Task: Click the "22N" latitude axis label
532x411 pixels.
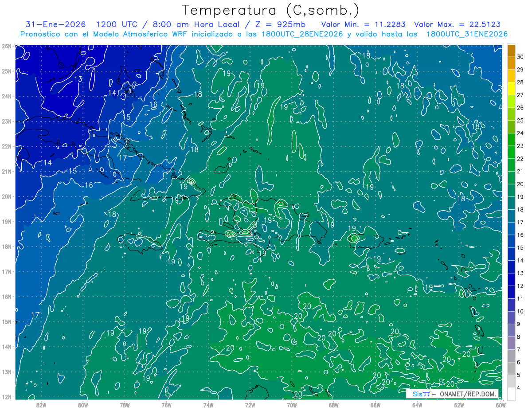Action: tap(6, 146)
